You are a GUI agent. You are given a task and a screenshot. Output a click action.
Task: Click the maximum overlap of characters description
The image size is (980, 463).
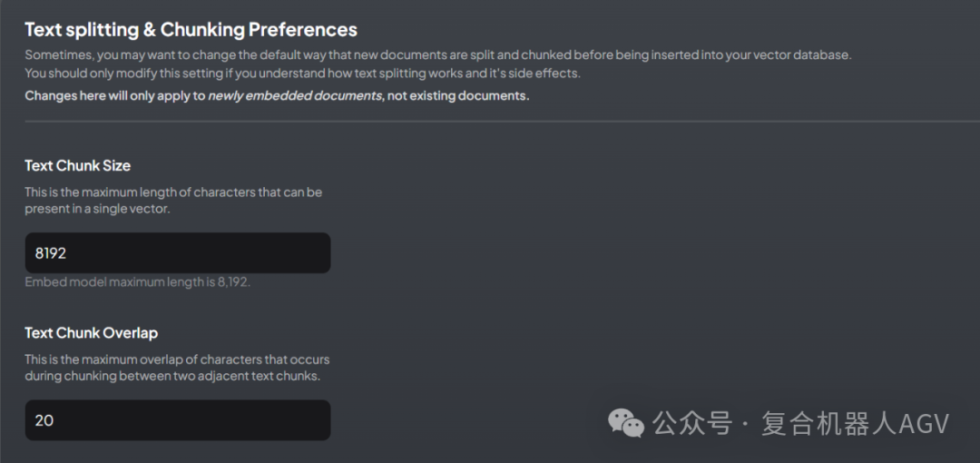pyautogui.click(x=177, y=368)
